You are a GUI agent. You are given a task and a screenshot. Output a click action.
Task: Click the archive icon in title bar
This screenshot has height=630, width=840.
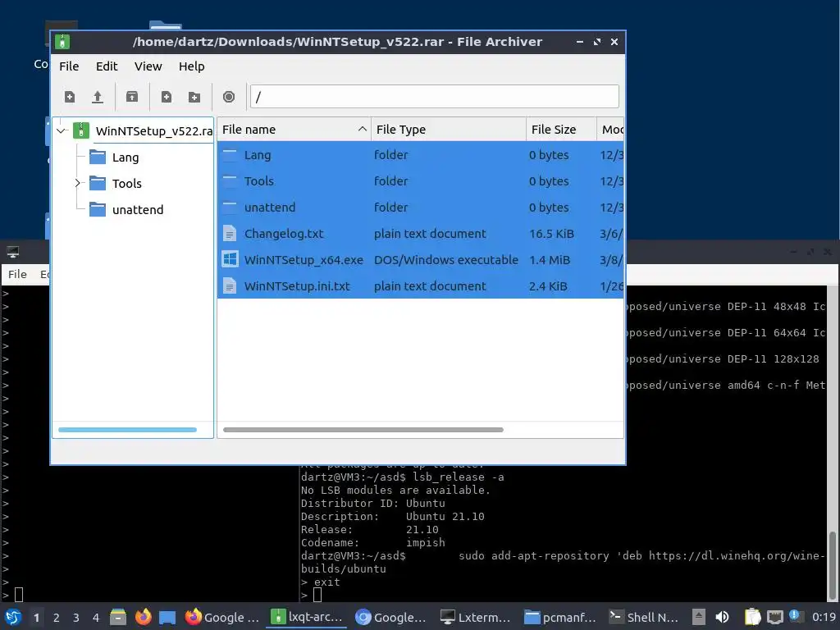click(x=62, y=42)
